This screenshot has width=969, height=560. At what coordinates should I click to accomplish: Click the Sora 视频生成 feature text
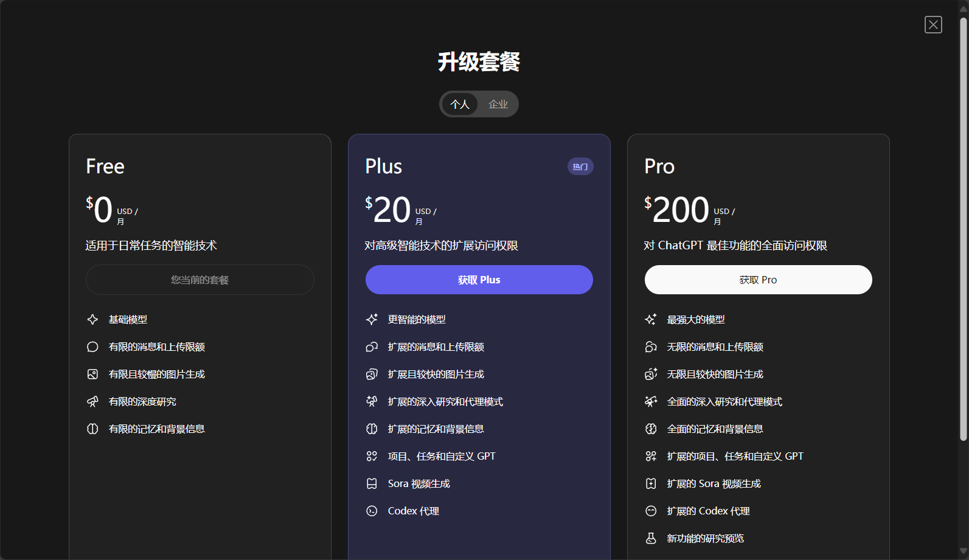(419, 483)
